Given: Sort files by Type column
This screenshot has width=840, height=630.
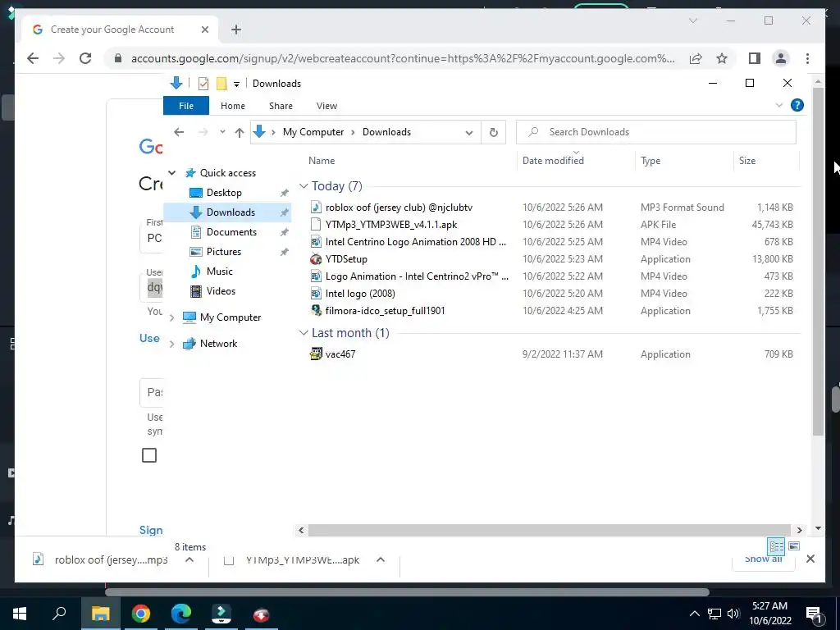Looking at the screenshot, I should tap(684, 161).
